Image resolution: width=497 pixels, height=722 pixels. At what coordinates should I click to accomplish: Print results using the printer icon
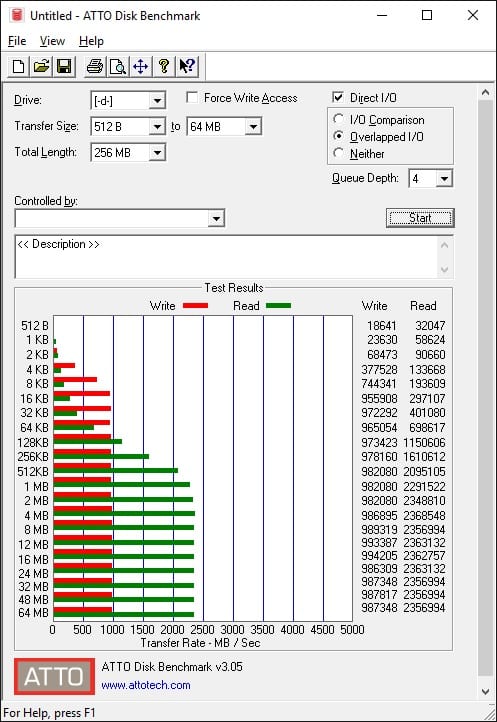pos(95,67)
